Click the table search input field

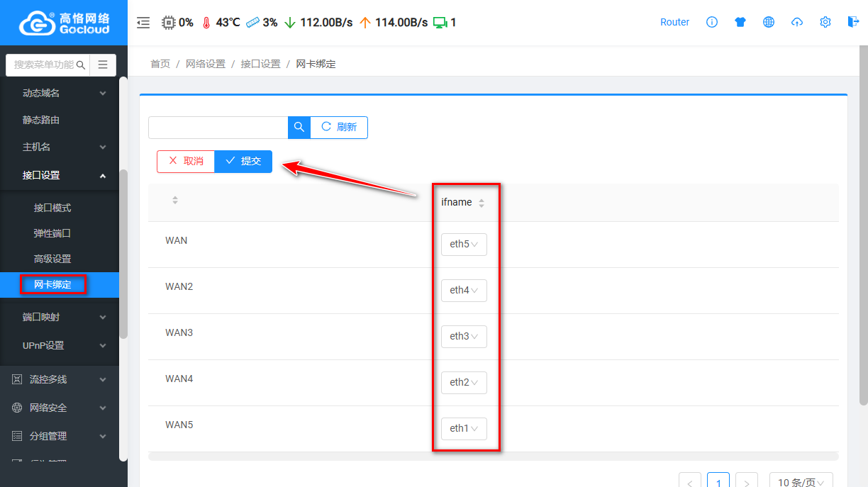pos(218,128)
